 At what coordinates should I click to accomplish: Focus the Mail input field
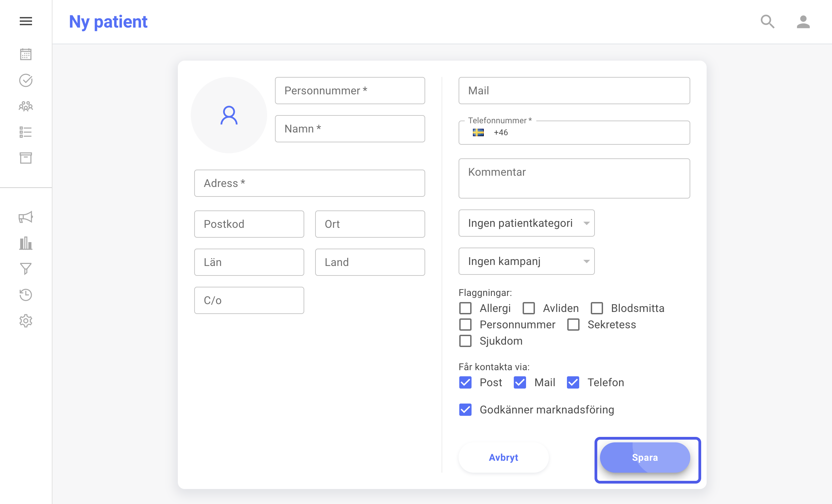point(574,91)
